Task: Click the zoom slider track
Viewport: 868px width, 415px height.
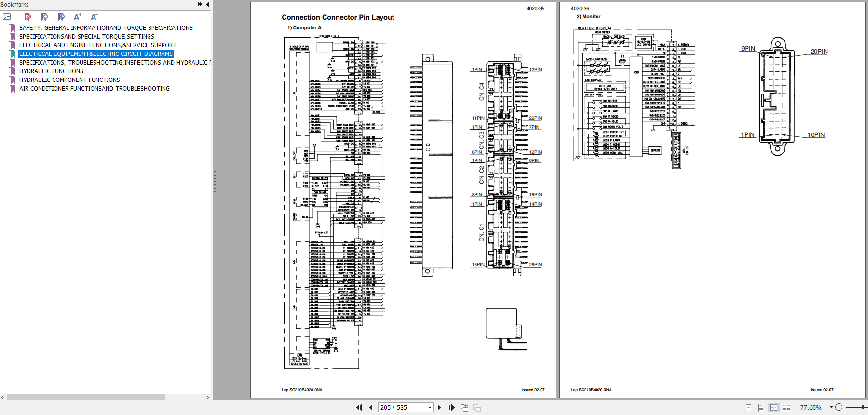Action: point(856,407)
